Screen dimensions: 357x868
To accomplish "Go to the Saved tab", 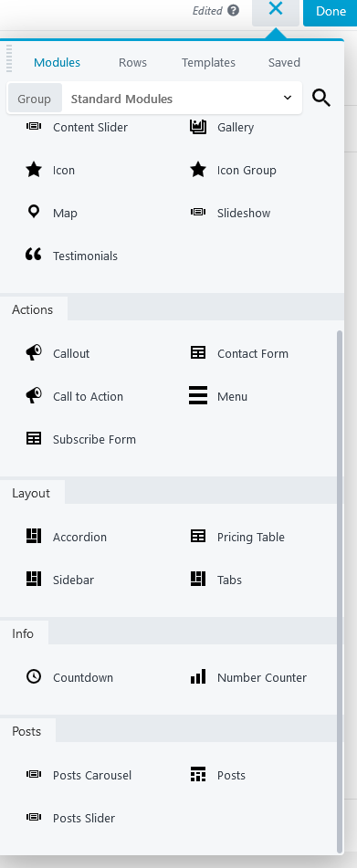I will pos(285,63).
